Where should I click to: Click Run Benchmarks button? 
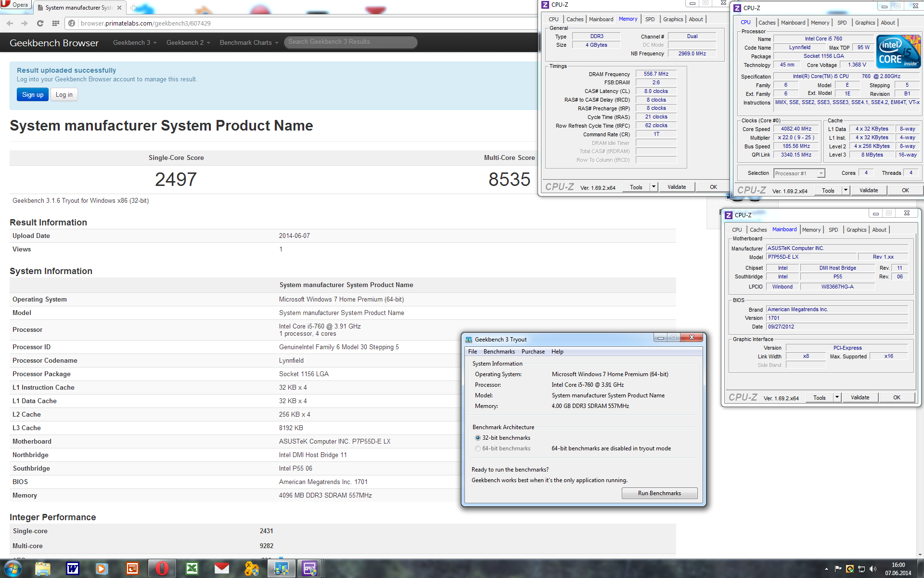point(659,493)
